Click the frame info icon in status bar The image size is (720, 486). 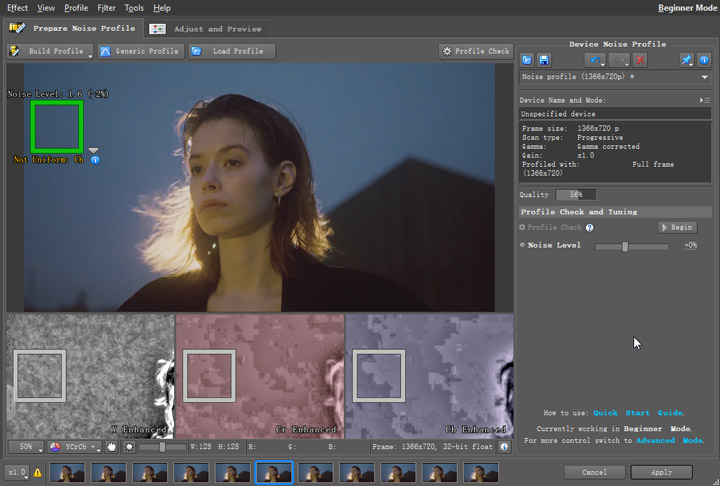pos(504,446)
